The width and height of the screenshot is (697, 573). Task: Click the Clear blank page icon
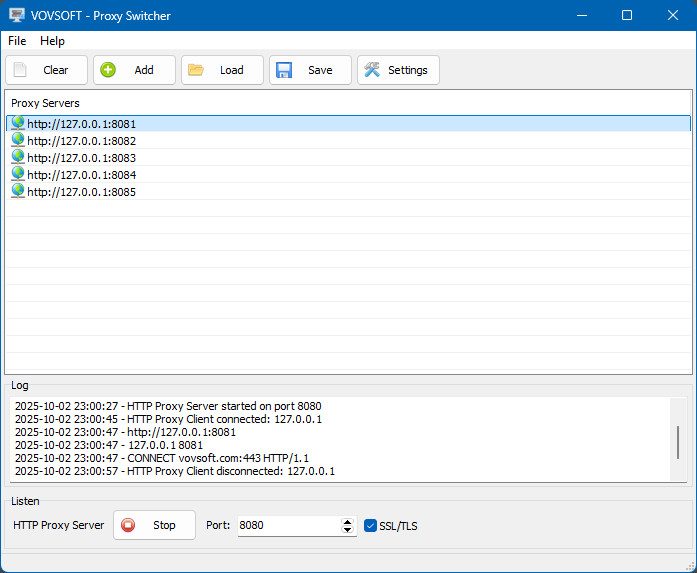(20, 70)
